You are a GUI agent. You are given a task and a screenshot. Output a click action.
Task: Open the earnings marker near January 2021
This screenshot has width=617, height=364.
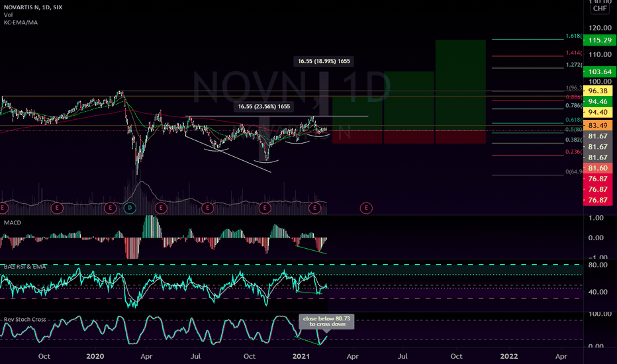pos(314,207)
